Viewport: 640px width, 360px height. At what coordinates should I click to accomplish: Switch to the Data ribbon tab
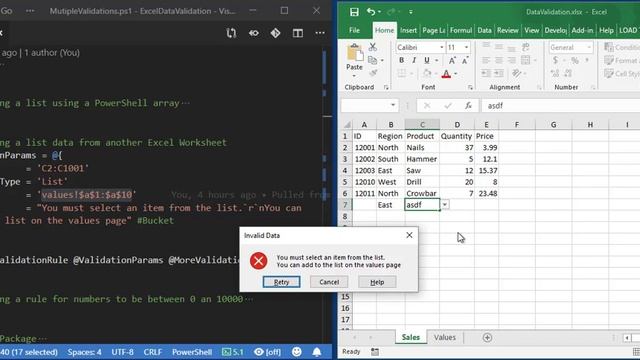pyautogui.click(x=484, y=30)
